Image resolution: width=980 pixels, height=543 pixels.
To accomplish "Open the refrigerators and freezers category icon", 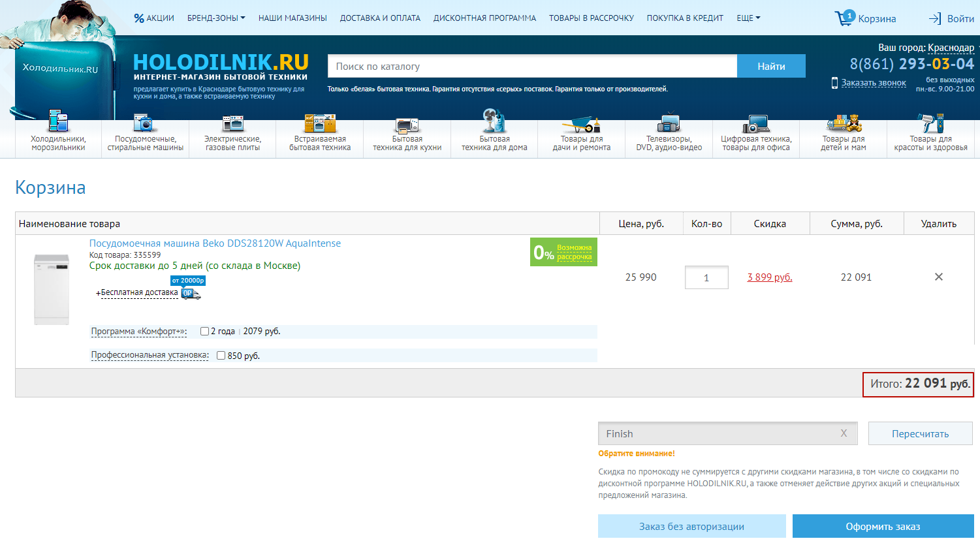I will [58, 121].
